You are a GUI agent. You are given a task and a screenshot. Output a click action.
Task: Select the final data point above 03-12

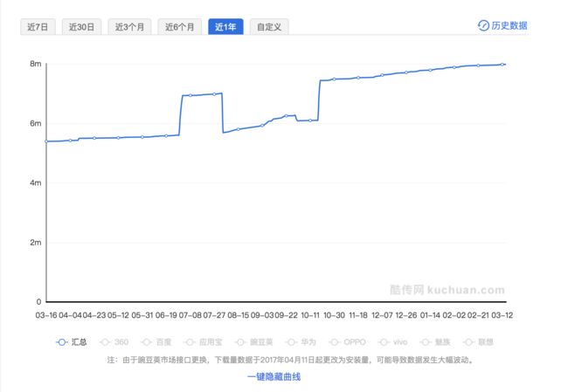click(502, 65)
